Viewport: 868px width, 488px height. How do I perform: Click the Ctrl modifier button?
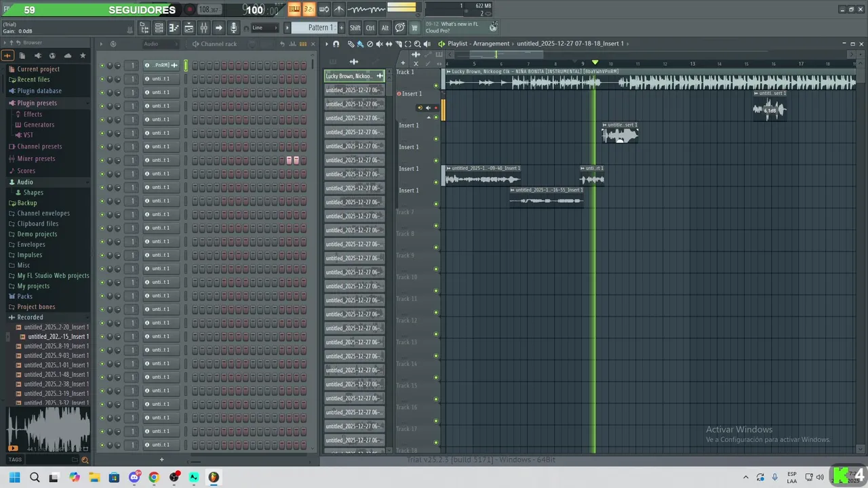pos(370,28)
